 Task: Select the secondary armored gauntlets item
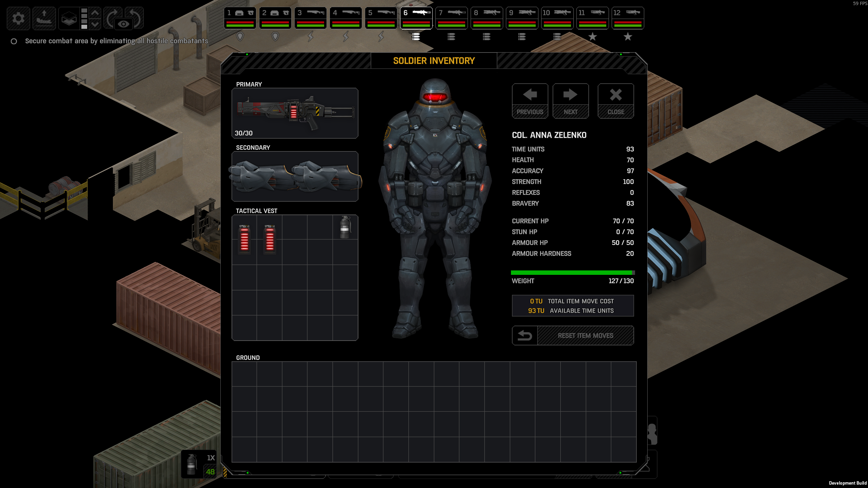[x=295, y=176]
